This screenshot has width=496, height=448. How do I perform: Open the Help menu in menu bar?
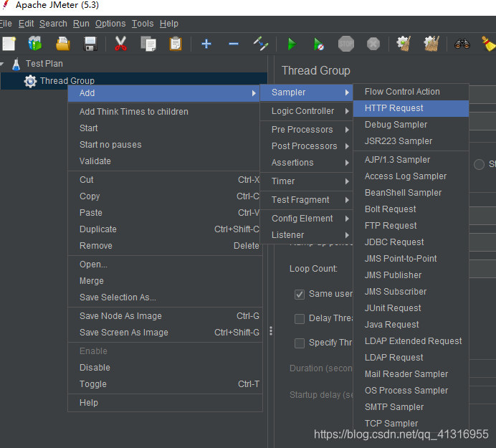click(x=169, y=24)
